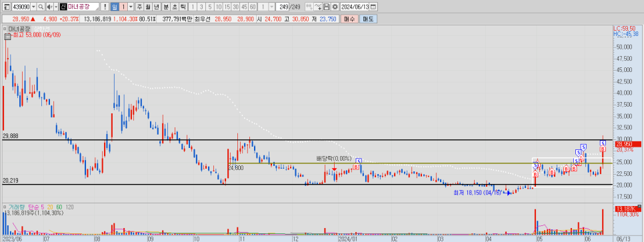Click the 06/13 date on bottom axis
This screenshot has height=242, width=644.
coord(623,239)
